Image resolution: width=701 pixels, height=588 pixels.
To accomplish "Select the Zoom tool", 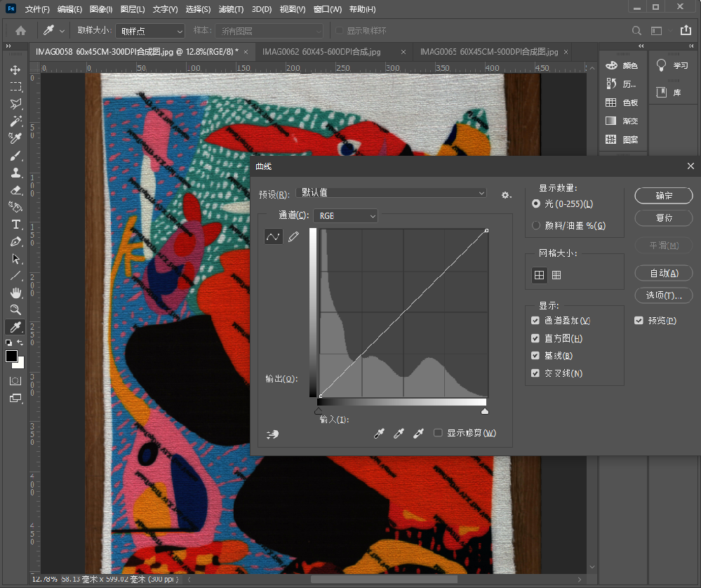I will point(15,309).
